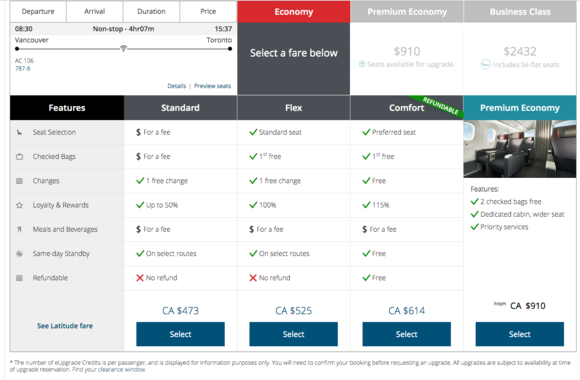Select the Flex fare for CA $525
Viewport: 580px width, 380px height.
click(x=293, y=334)
